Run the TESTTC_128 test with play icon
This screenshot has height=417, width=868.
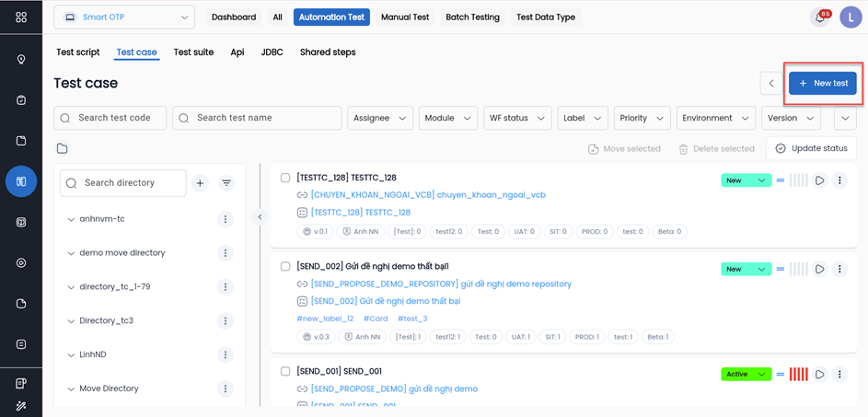pos(819,180)
